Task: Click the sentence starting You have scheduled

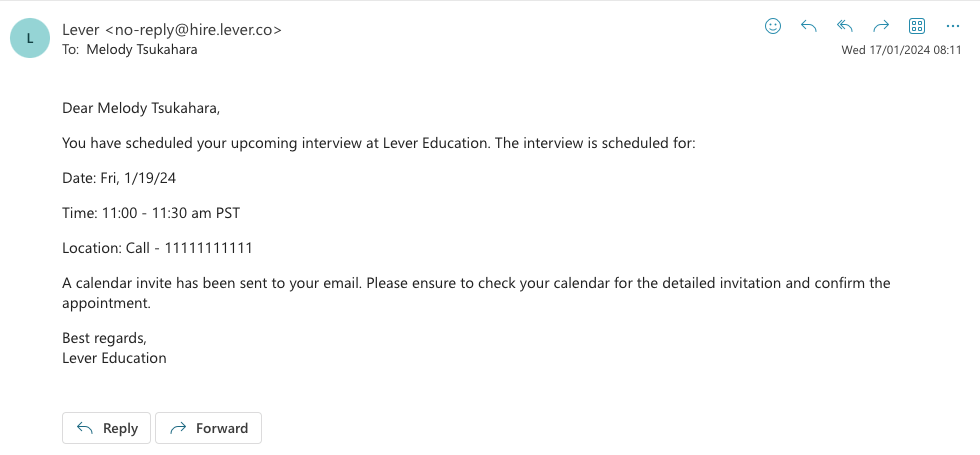Action: tap(379, 143)
